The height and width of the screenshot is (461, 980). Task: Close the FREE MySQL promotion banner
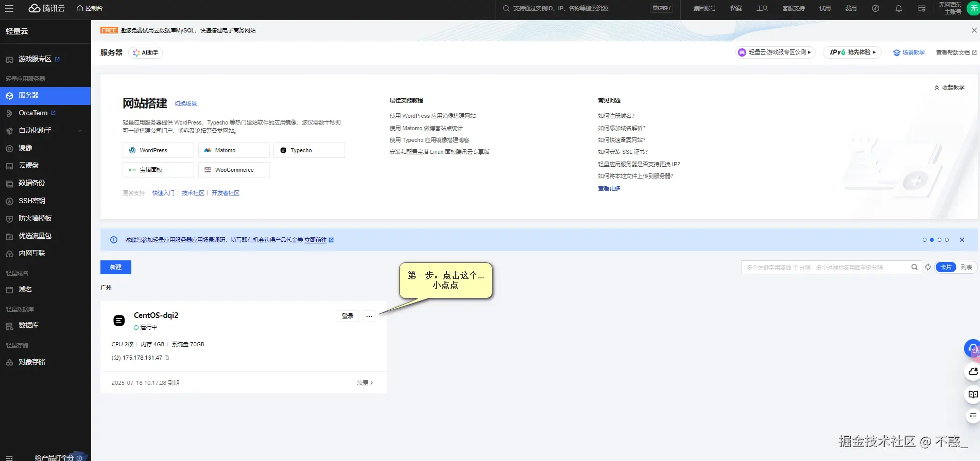[974, 30]
